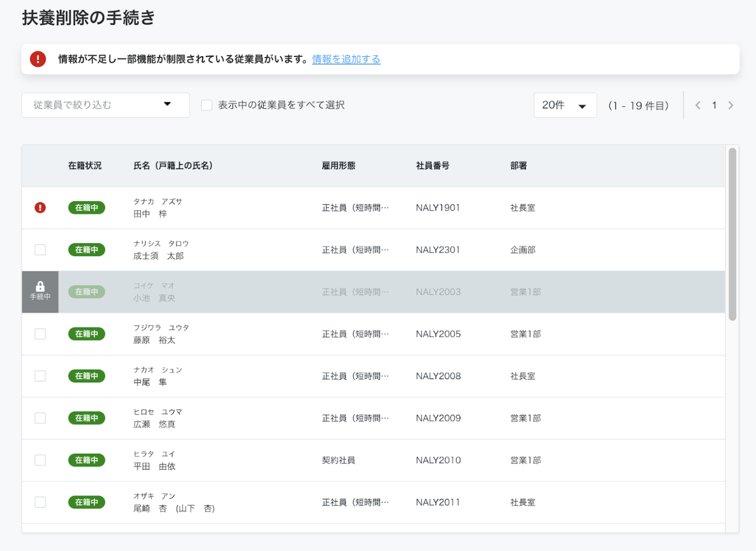The image size is (756, 551).
Task: Click the red warning icon beside 田中 梓
Action: (x=40, y=208)
